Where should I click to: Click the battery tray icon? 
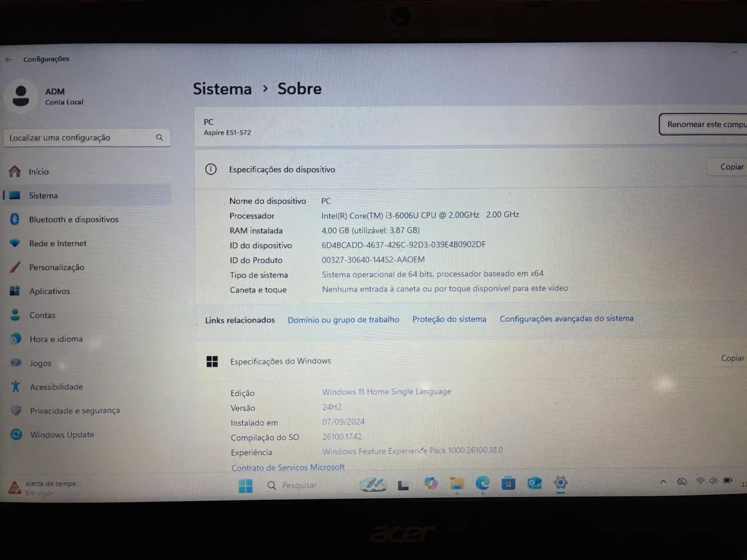727,481
